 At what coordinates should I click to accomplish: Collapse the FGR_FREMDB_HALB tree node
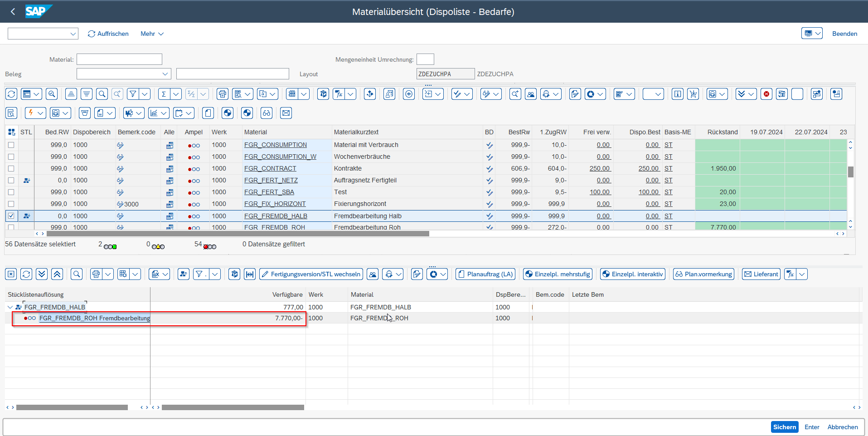coord(10,307)
